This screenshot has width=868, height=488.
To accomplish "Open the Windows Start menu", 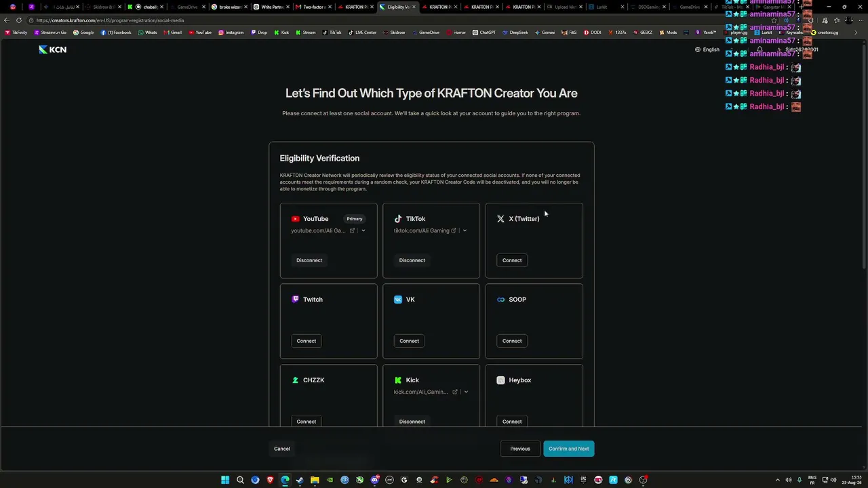I will (225, 480).
